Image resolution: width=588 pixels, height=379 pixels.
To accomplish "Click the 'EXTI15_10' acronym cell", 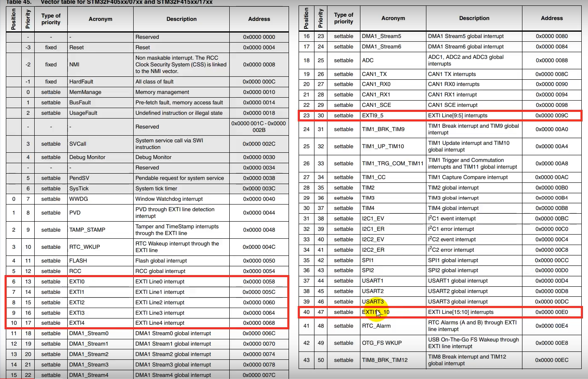I will [x=393, y=312].
